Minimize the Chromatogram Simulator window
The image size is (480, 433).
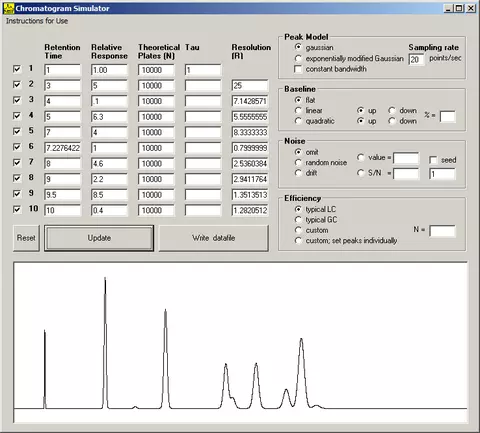[448, 8]
